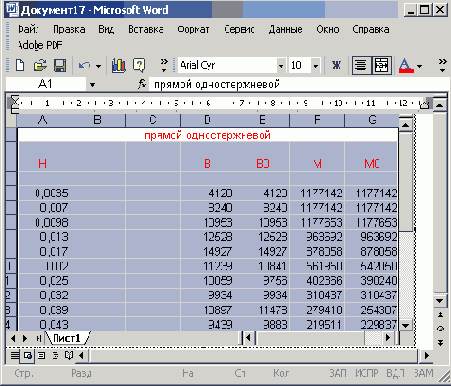Open the Arial Cyr font dropdown
Screen dimensions: 451x386
click(x=281, y=66)
